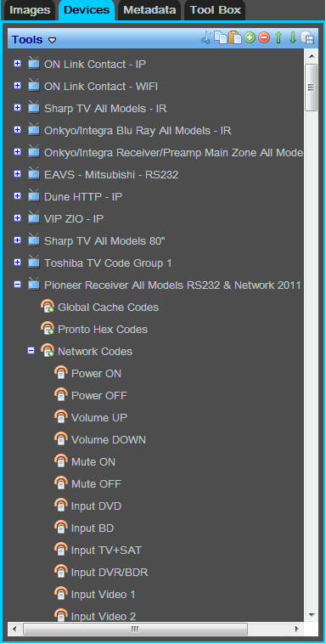
Task: Open the Metadata tab
Action: 149,10
